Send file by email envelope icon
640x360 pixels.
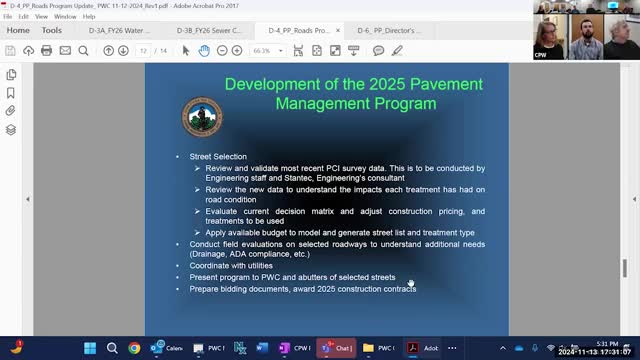click(65, 51)
